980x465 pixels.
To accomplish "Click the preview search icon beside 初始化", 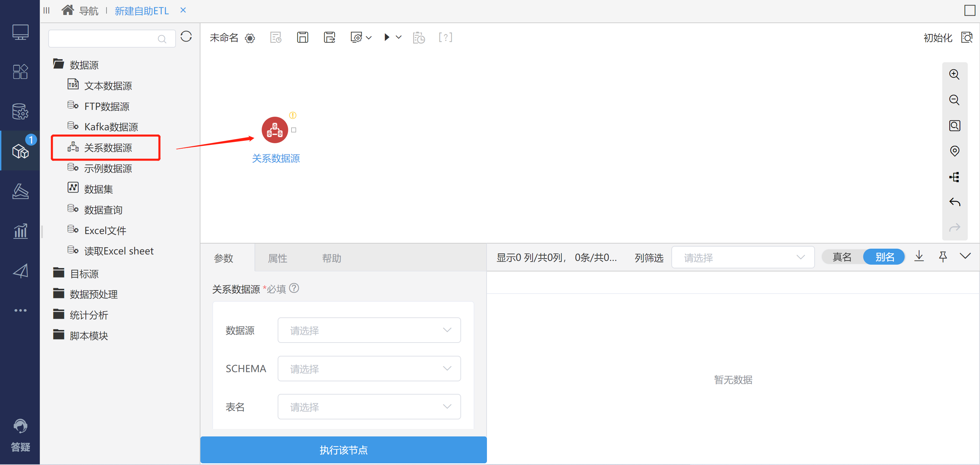I will point(967,37).
